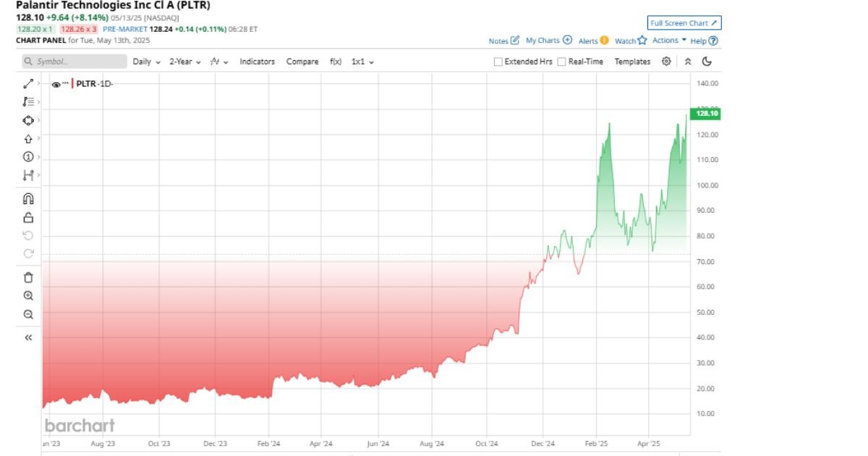Viewport: 868px width, 456px height.
Task: Toggle PLTR series visibility eye icon
Action: click(56, 85)
